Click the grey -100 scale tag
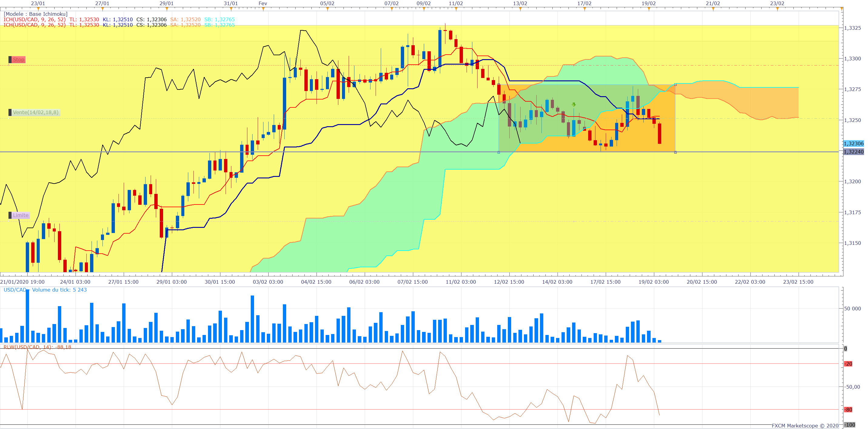 click(850, 425)
